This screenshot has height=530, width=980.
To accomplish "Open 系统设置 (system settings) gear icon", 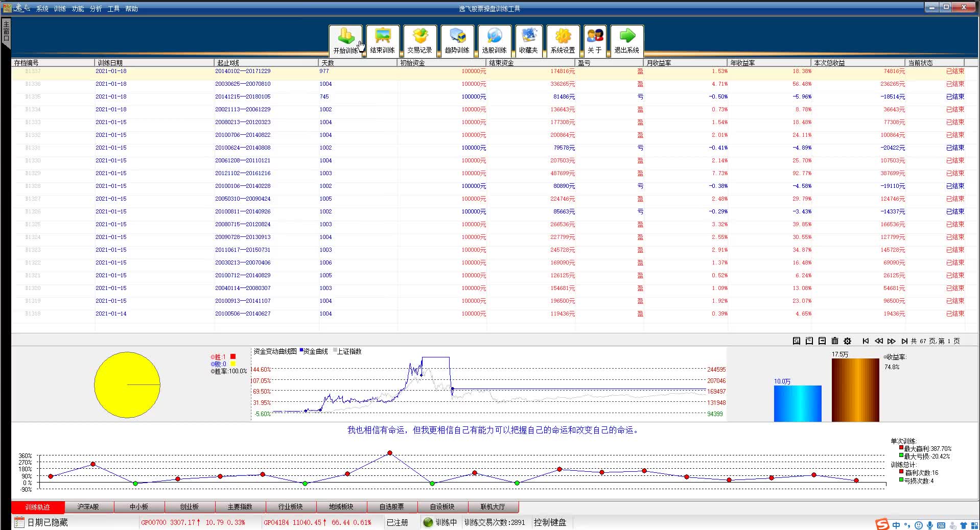I will pos(563,40).
